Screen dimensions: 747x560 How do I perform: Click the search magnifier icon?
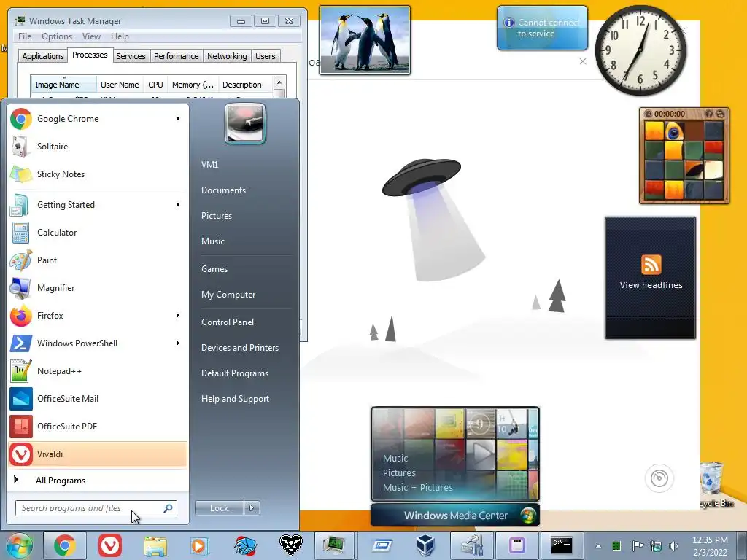coord(169,508)
